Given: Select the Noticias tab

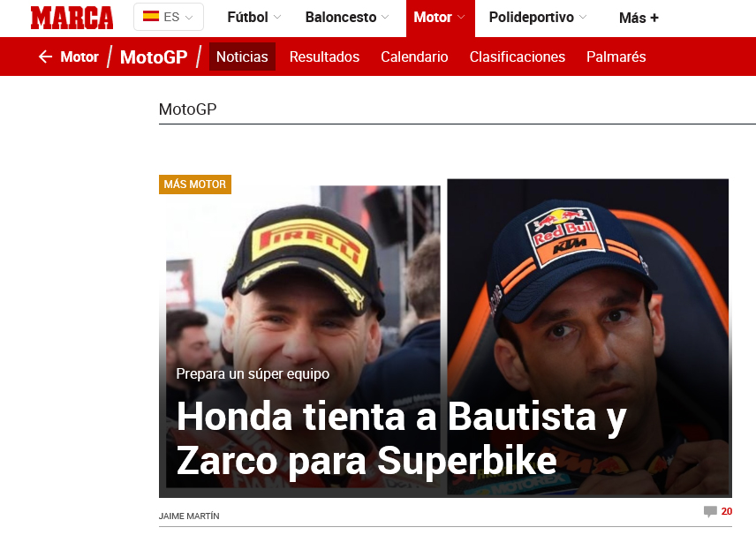Looking at the screenshot, I should click(x=242, y=57).
